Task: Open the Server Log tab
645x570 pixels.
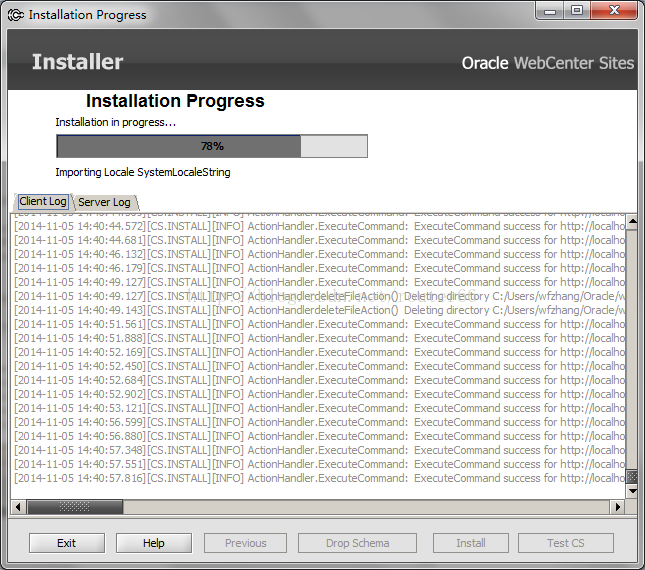Action: pyautogui.click(x=104, y=202)
